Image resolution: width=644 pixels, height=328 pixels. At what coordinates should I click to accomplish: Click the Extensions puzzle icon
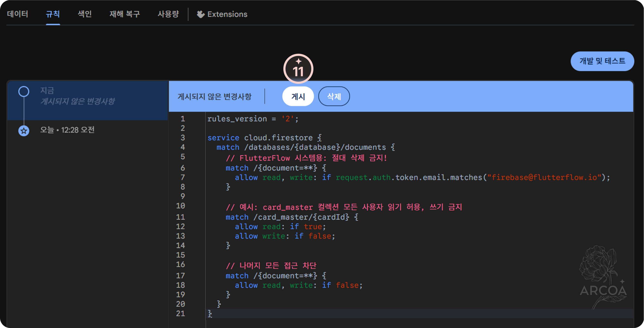tap(200, 14)
